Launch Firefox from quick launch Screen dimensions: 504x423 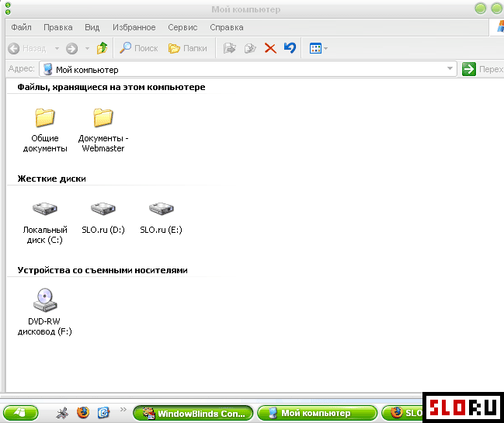click(83, 412)
